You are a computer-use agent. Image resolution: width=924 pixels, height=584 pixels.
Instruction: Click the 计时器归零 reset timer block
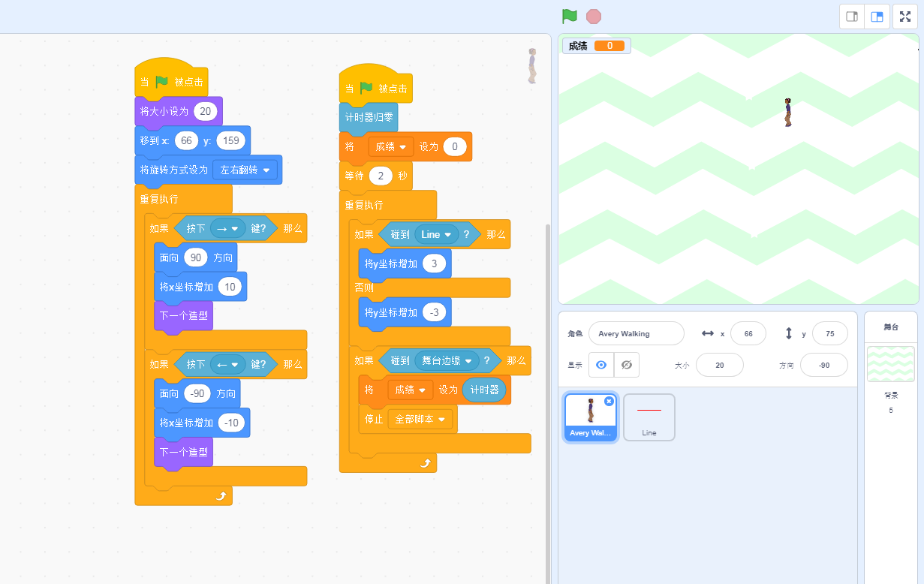click(x=369, y=117)
